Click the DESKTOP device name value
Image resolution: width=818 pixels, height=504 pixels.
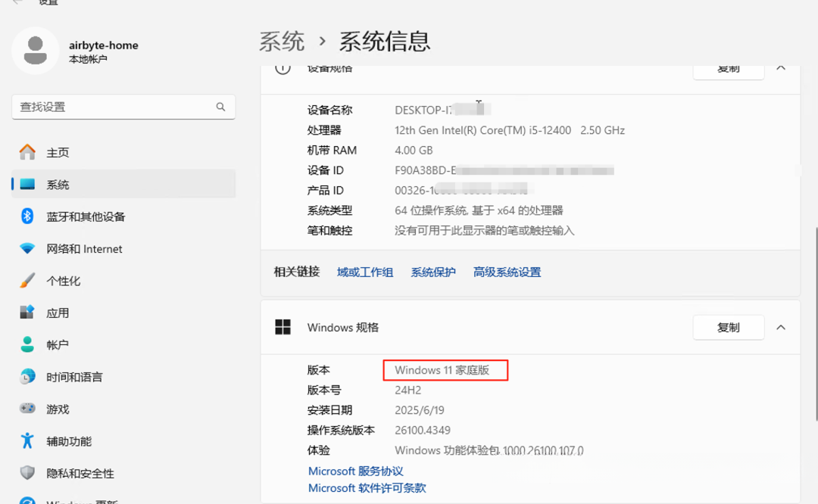point(442,110)
